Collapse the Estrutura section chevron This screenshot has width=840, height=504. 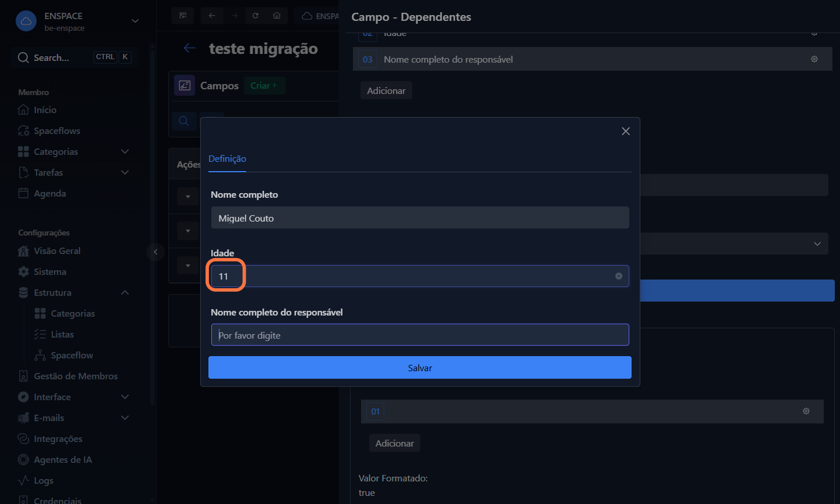pos(125,292)
